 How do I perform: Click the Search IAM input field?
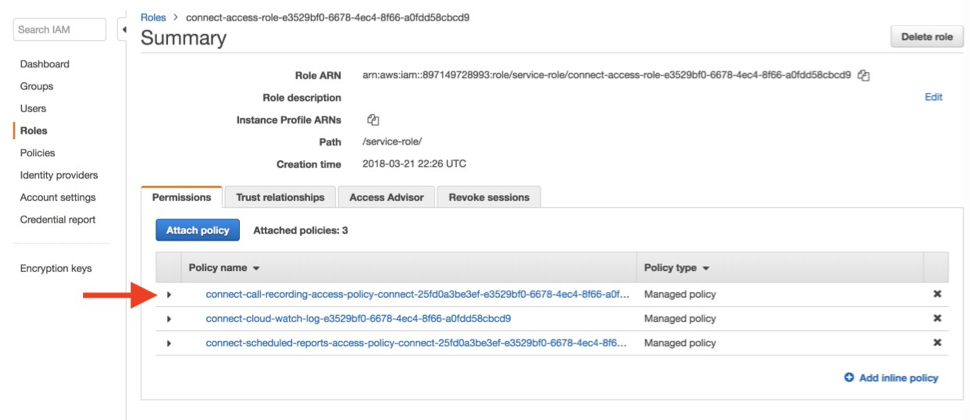pyautogui.click(x=59, y=30)
